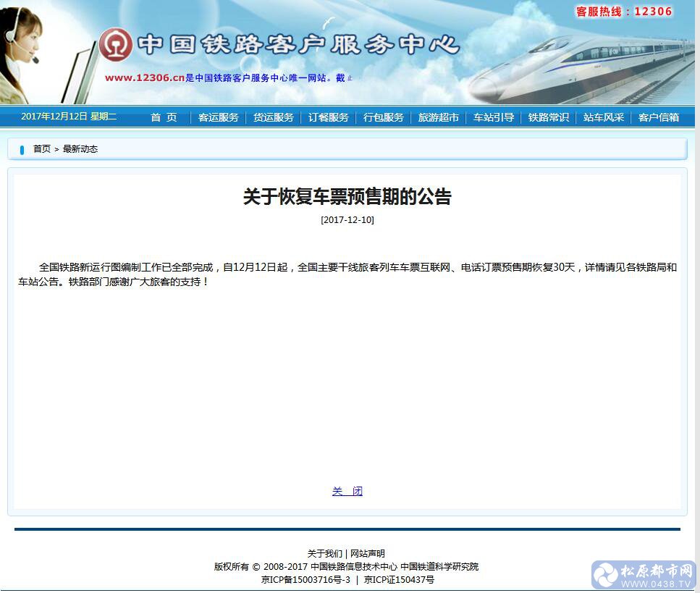
Task: Click the 最新动态 breadcrumb link
Action: 80,148
